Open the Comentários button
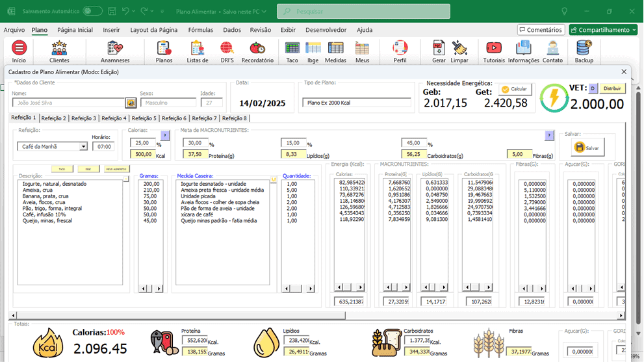The height and width of the screenshot is (362, 644). (x=541, y=30)
